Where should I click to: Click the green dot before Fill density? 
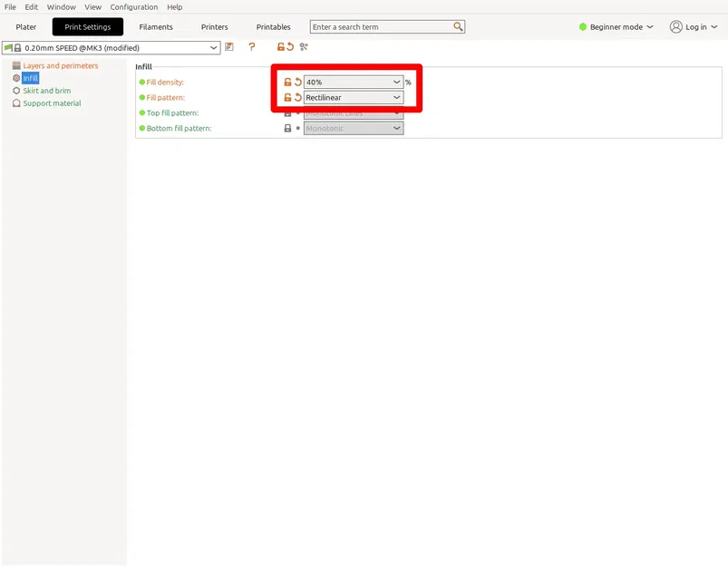142,82
